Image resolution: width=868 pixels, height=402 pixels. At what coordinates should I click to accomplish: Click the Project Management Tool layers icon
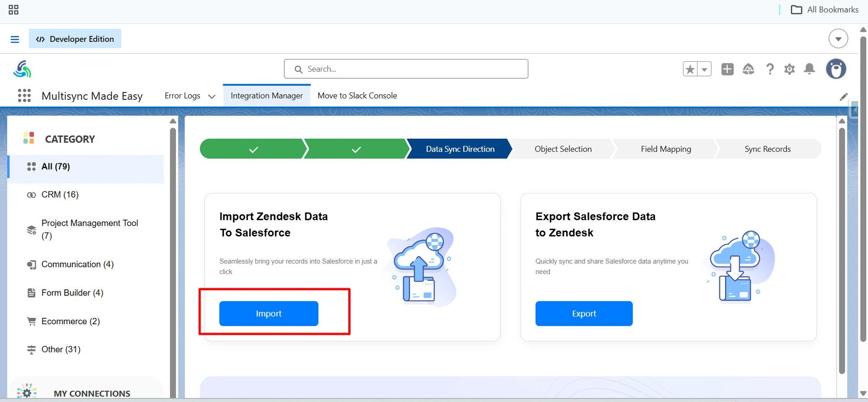(31, 230)
